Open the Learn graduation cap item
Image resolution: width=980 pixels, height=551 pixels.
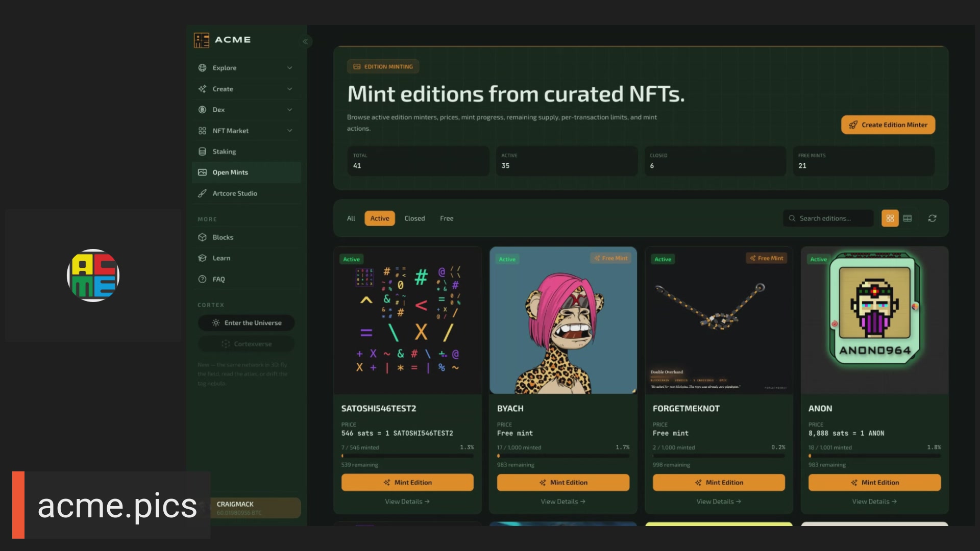(x=202, y=258)
